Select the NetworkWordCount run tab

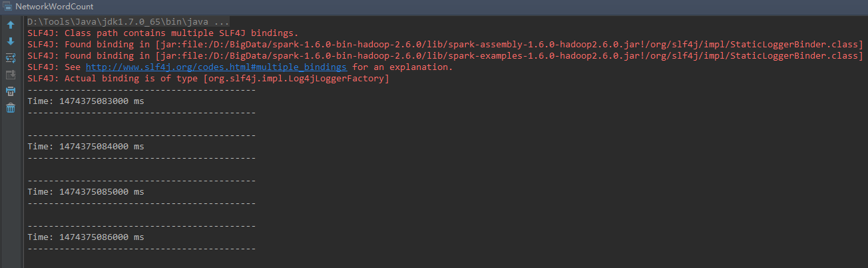(x=54, y=7)
